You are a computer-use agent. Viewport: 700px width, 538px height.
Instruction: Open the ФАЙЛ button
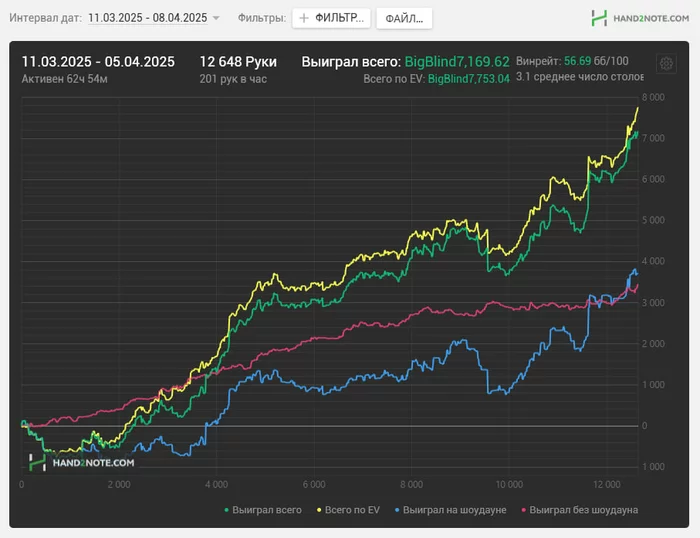click(x=404, y=19)
